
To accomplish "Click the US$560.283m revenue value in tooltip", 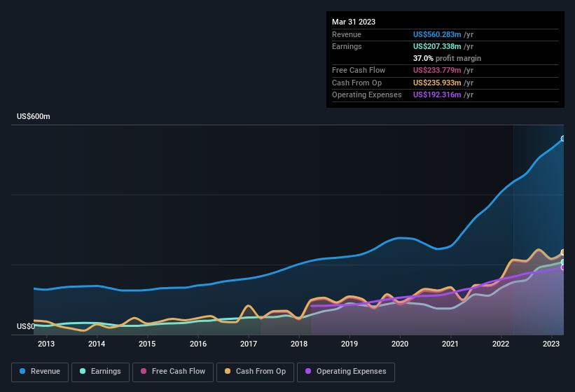I will coord(437,34).
